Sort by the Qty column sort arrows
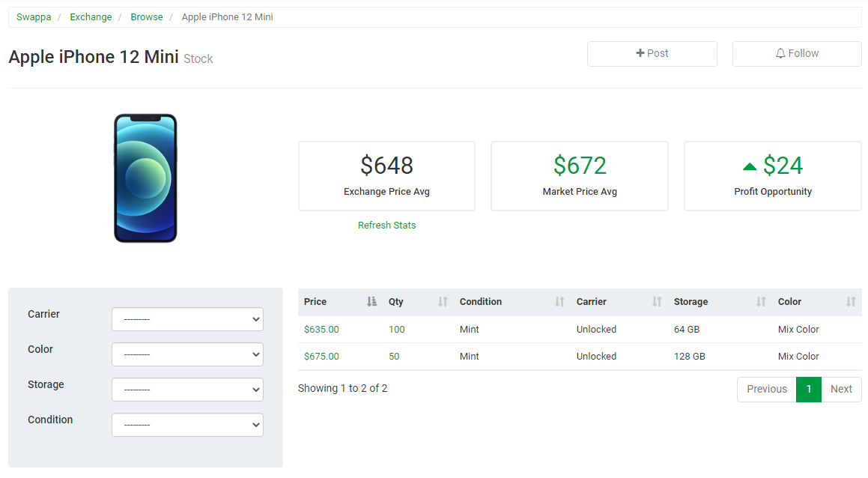 (x=443, y=302)
